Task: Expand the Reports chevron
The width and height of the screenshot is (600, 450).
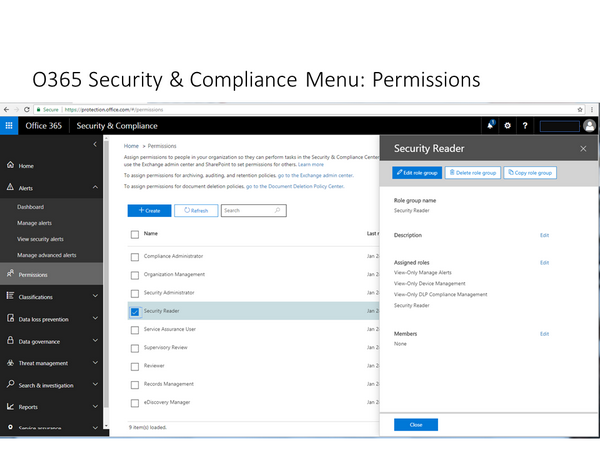Action: pyautogui.click(x=95, y=406)
